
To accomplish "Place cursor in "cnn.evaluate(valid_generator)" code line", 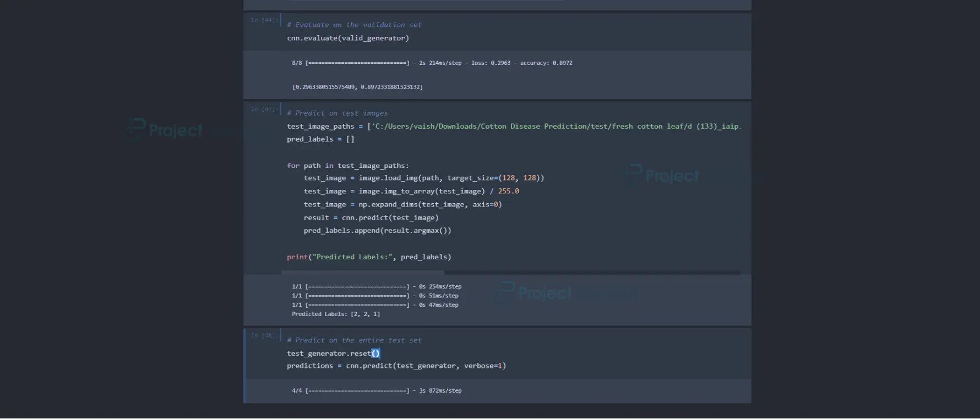I will coord(348,38).
